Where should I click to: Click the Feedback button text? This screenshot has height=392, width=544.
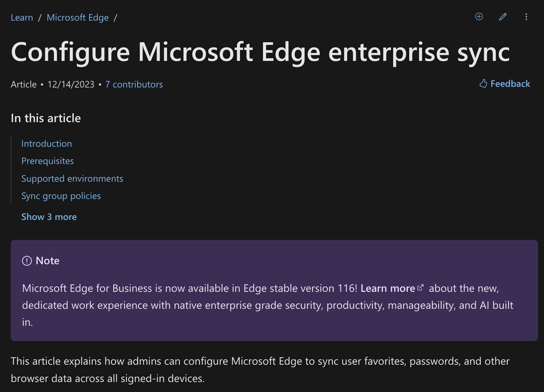click(510, 84)
